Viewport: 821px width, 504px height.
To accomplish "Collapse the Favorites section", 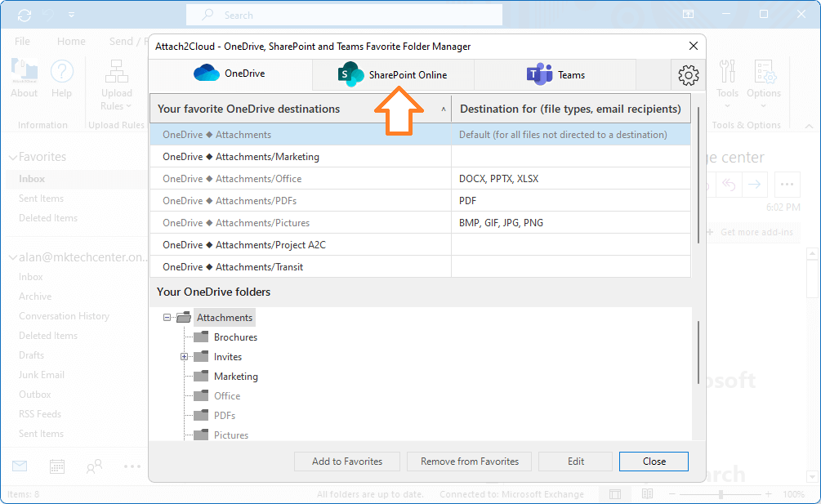I will pyautogui.click(x=11, y=156).
